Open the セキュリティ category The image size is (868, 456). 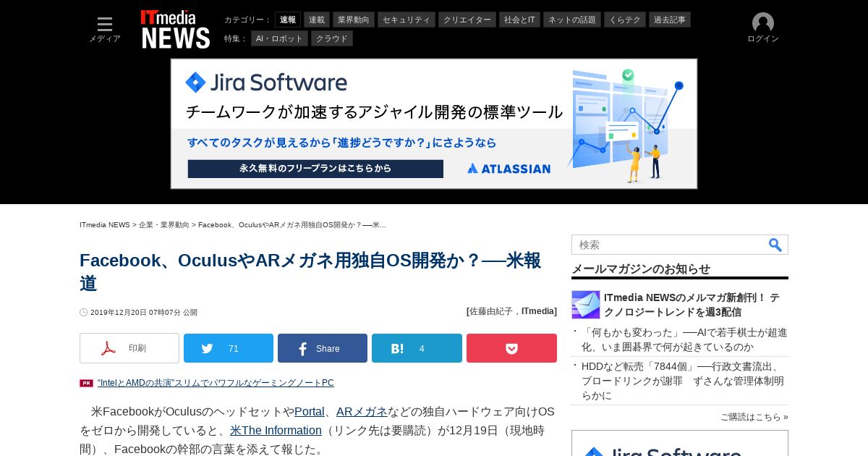pos(407,20)
